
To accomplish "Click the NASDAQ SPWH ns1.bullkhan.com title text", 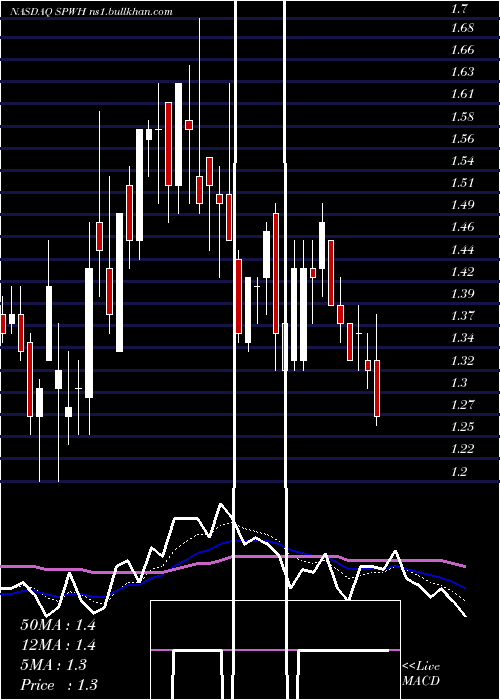I will point(91,12).
